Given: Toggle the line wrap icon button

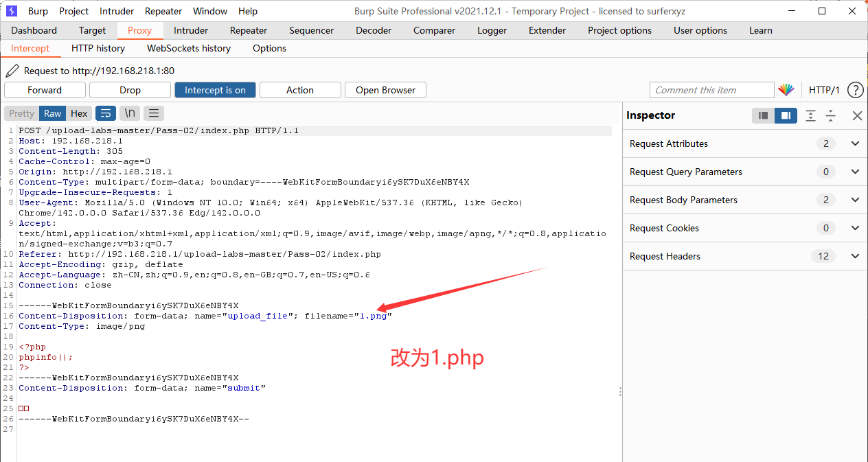Looking at the screenshot, I should click(x=105, y=113).
